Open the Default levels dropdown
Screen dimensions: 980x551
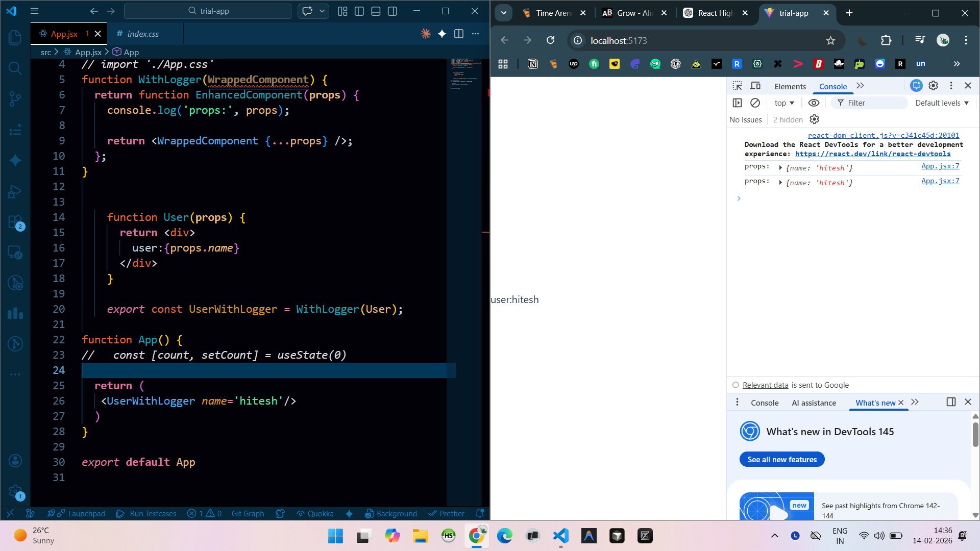(x=941, y=103)
